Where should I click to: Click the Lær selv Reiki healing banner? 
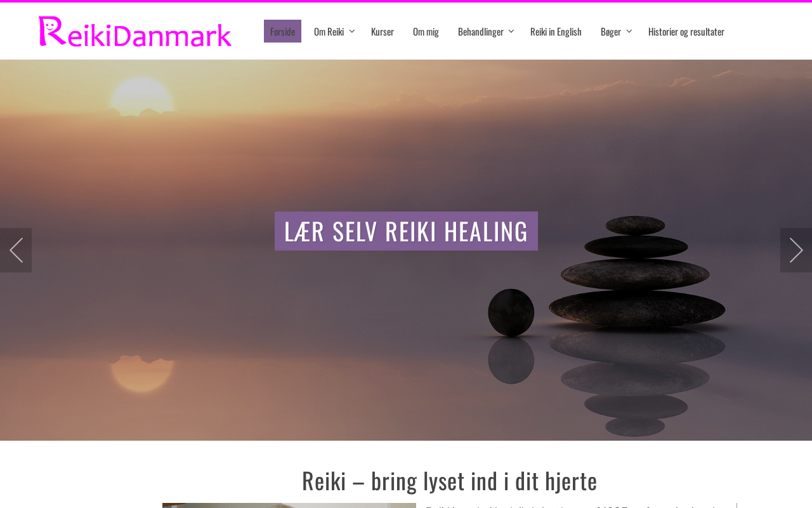(406, 231)
